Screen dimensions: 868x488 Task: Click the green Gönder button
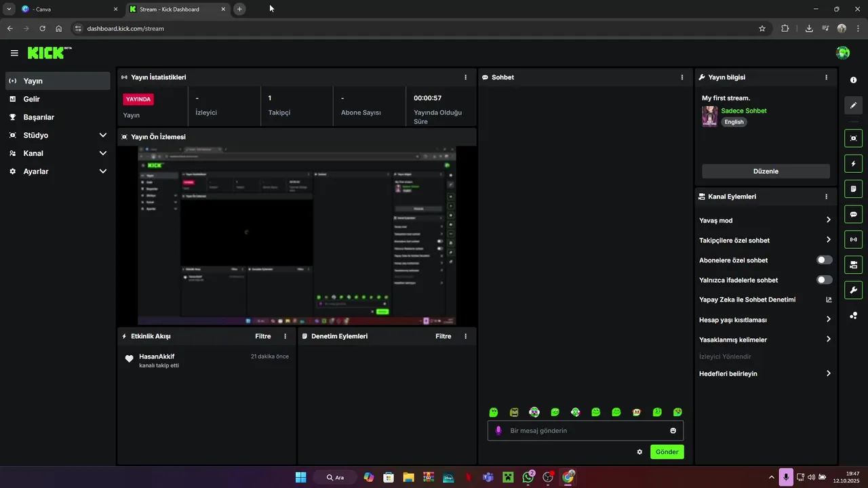[x=667, y=452]
